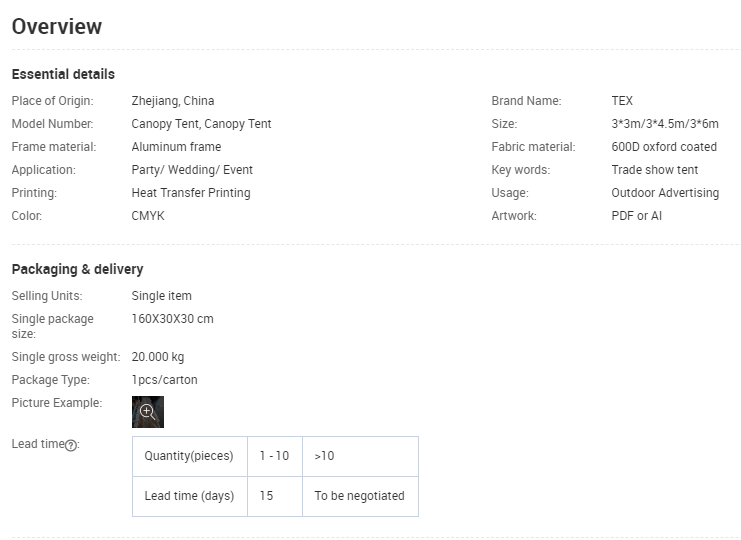Click the 'To be negotiated' lead time cell
The height and width of the screenshot is (540, 741).
coord(359,496)
